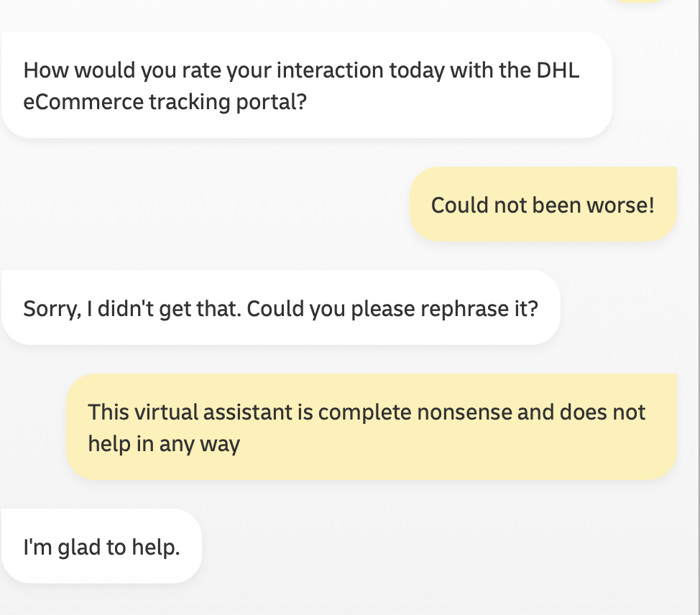Image resolution: width=700 pixels, height=615 pixels.
Task: Click the "I'm glad to help." bot reply
Action: coord(101,547)
